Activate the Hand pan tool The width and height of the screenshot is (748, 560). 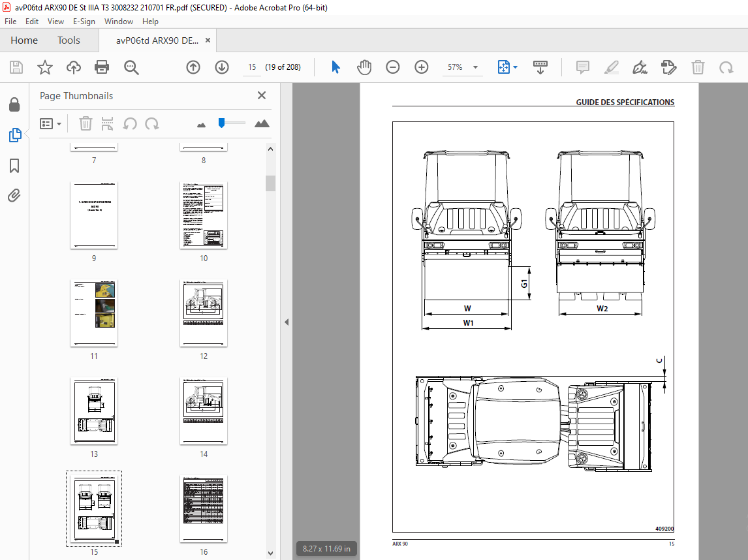pos(364,67)
